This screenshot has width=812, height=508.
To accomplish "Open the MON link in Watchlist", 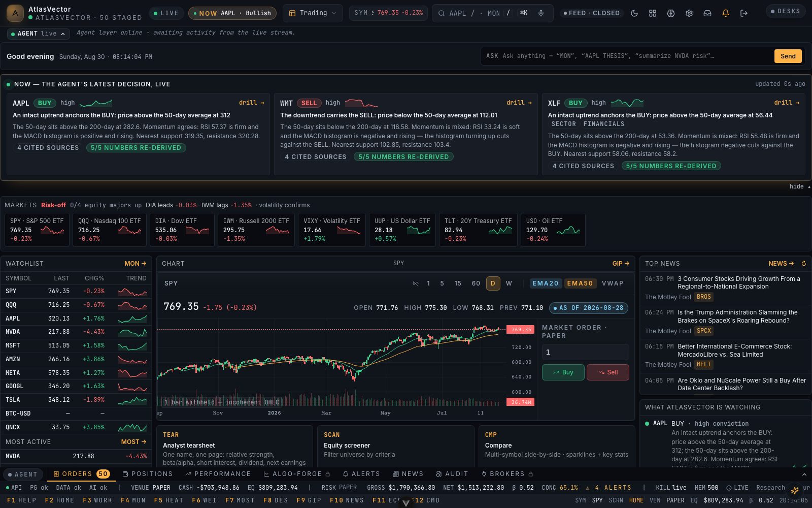I will pyautogui.click(x=136, y=264).
